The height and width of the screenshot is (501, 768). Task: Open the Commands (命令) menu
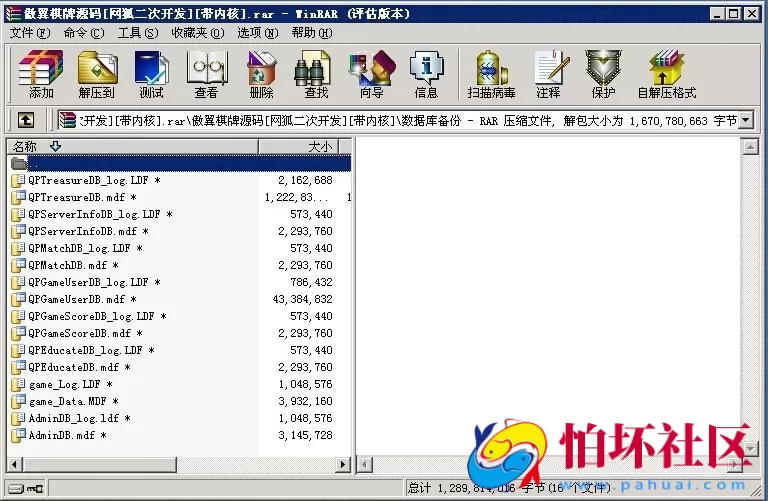(84, 33)
